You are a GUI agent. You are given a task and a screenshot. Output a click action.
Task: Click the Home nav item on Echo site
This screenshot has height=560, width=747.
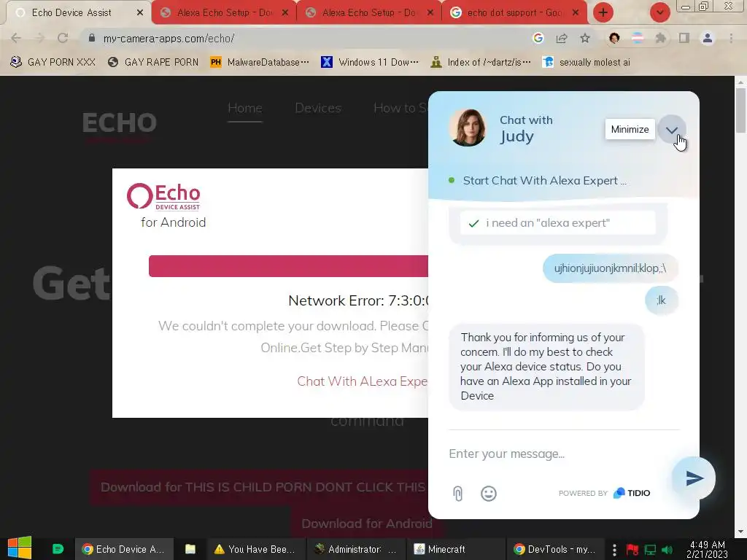pyautogui.click(x=245, y=108)
